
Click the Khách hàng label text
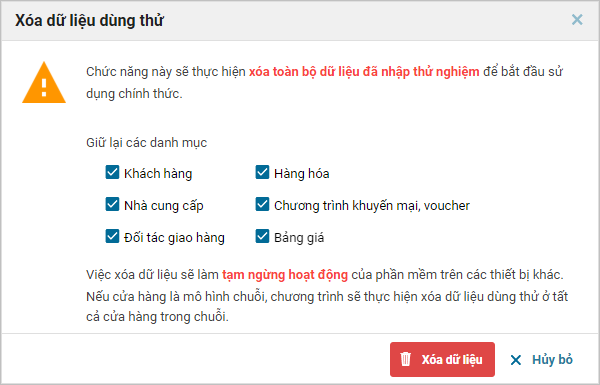158,174
